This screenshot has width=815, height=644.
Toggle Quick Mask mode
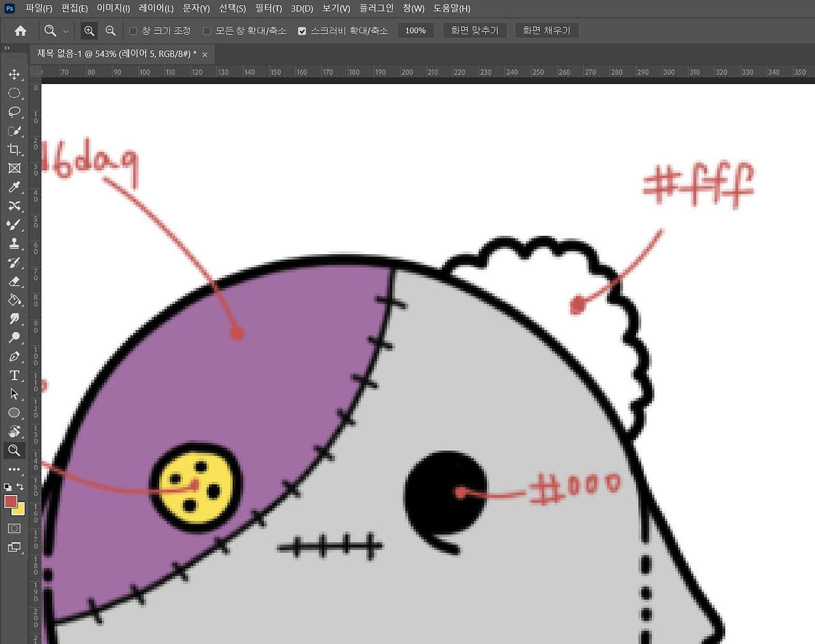pos(14,528)
